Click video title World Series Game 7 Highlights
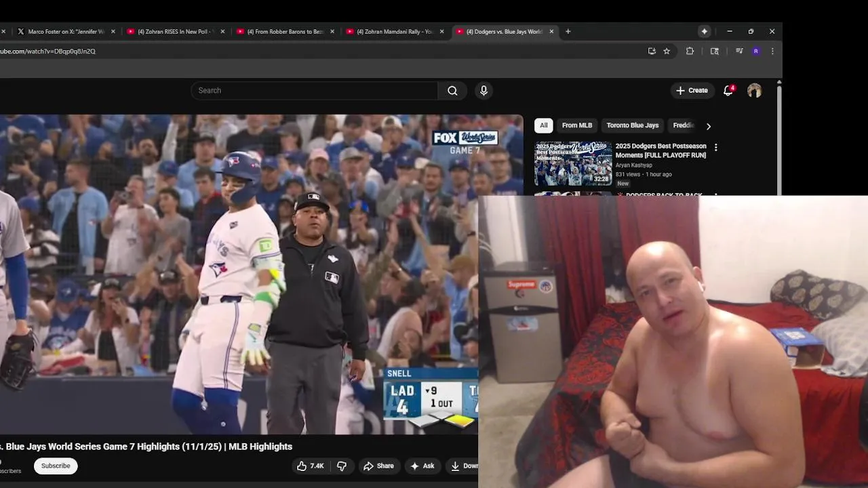868x488 pixels. [x=146, y=447]
